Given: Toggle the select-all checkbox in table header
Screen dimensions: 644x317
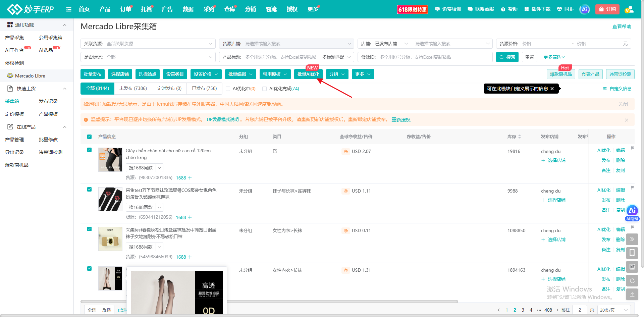Looking at the screenshot, I should [89, 137].
